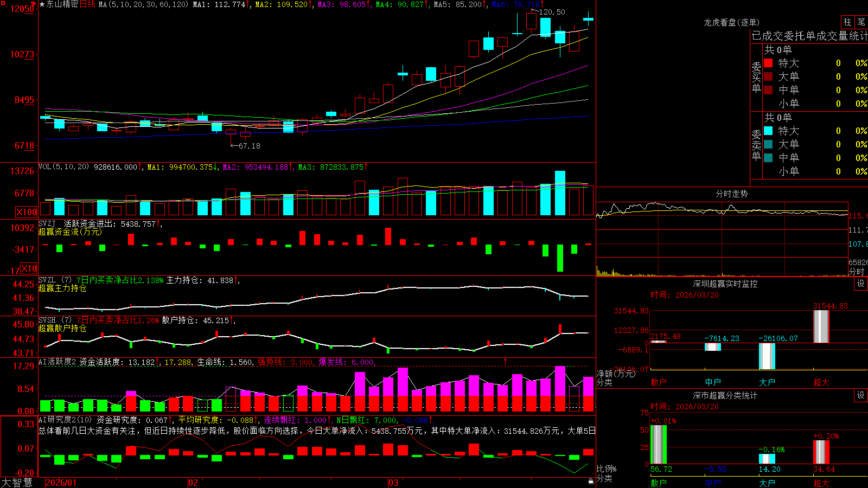Click the AI活跃度2 indicator name
The height and width of the screenshot is (488, 868).
(x=57, y=362)
